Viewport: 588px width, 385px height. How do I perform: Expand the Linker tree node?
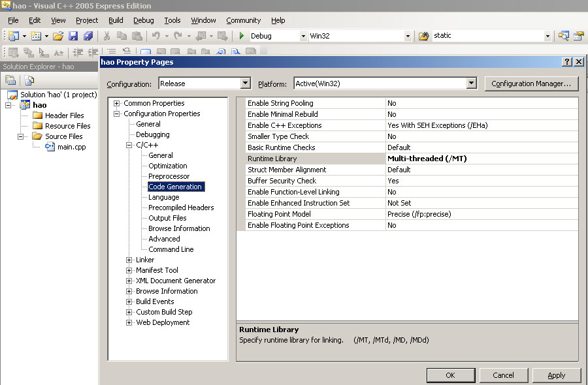129,260
